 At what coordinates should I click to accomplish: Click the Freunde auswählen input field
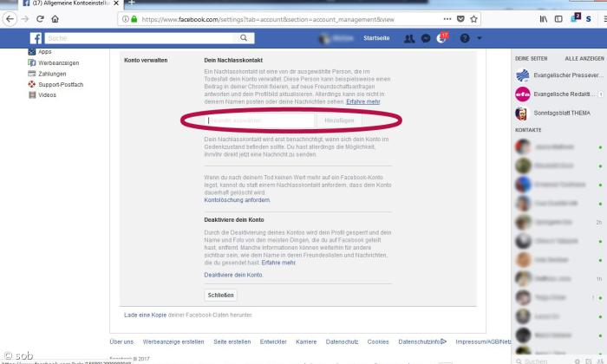coord(259,120)
